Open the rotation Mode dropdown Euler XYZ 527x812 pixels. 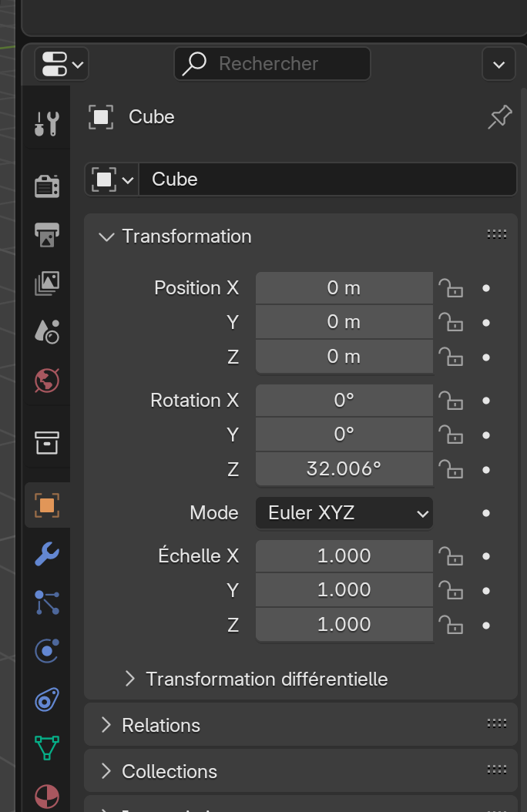[x=344, y=513]
